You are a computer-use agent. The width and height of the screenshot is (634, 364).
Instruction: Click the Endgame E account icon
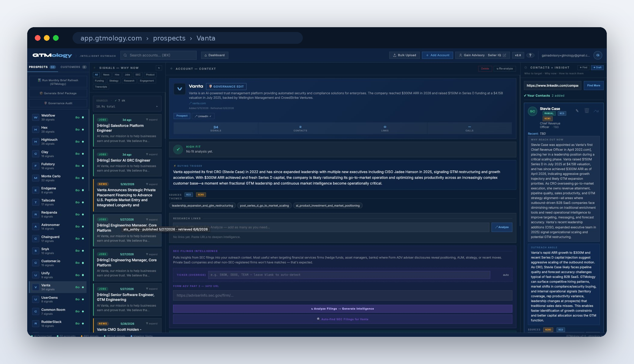[x=36, y=190]
